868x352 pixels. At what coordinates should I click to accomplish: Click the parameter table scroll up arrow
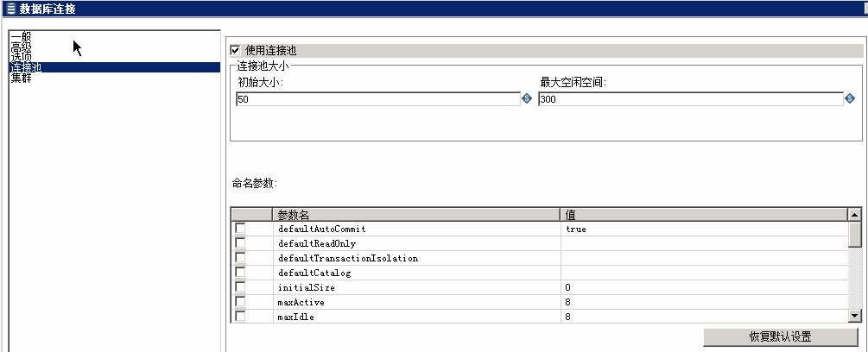pyautogui.click(x=855, y=215)
